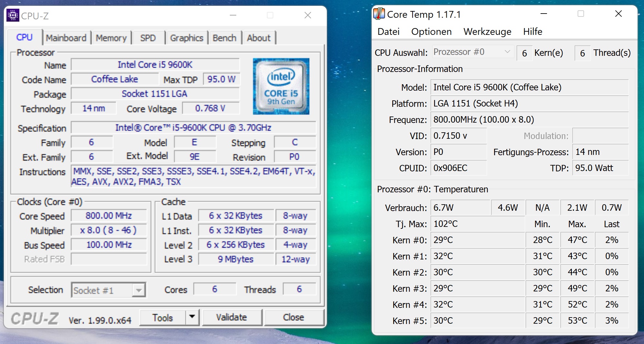Click the Package value Socket 1151 LGA

coord(155,94)
